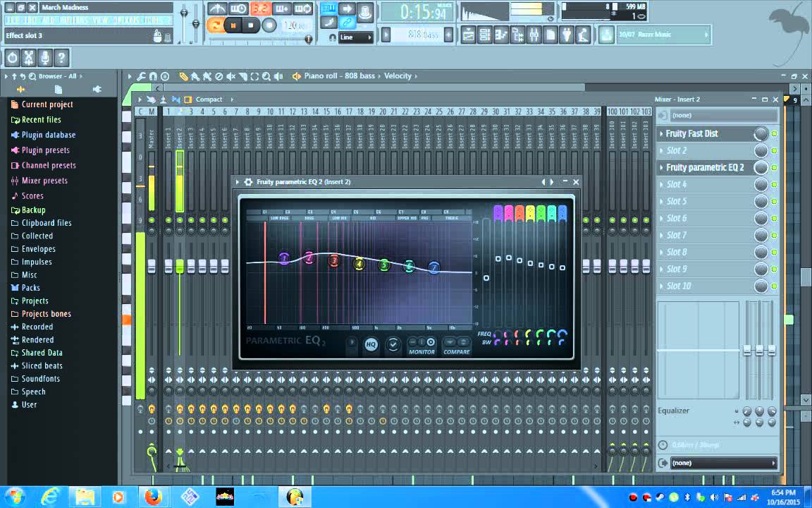812x508 pixels.
Task: Click the plus button to add pattern
Action: click(x=448, y=35)
